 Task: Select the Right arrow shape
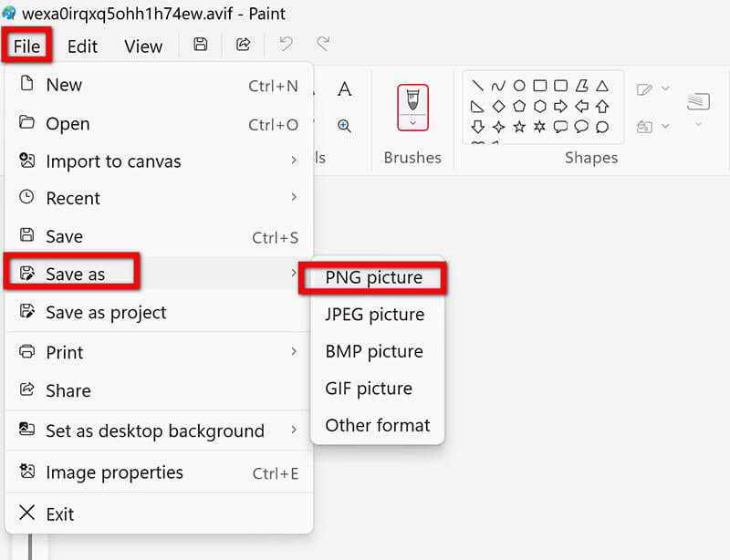(x=560, y=106)
